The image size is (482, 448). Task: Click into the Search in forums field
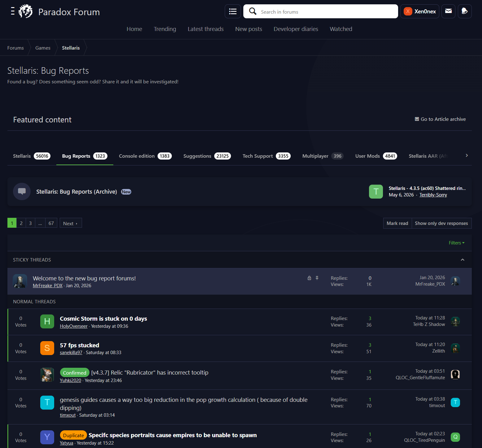[321, 11]
